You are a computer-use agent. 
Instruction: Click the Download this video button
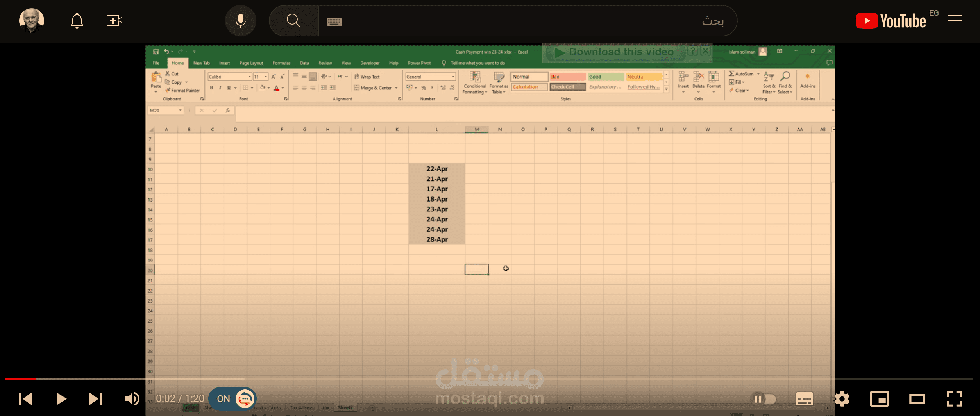click(x=615, y=52)
